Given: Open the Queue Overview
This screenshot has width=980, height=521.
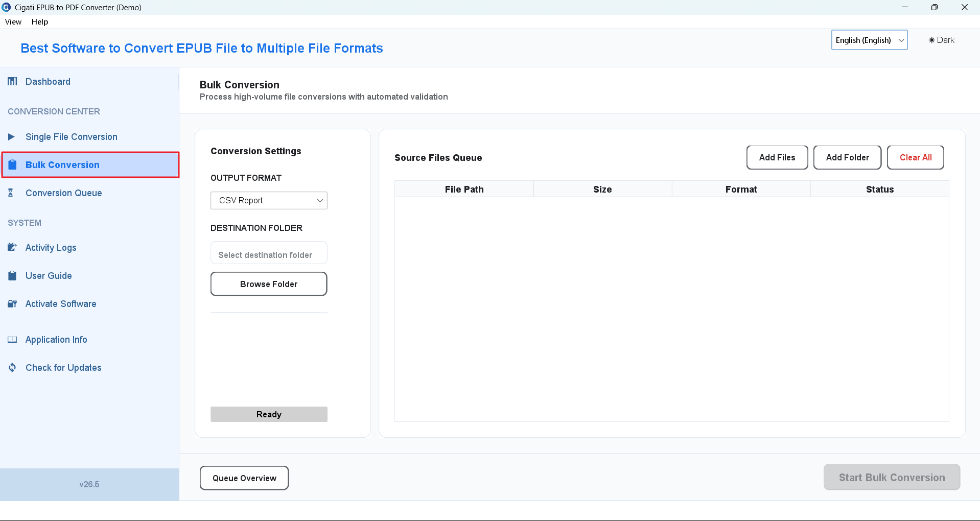Looking at the screenshot, I should coord(244,478).
